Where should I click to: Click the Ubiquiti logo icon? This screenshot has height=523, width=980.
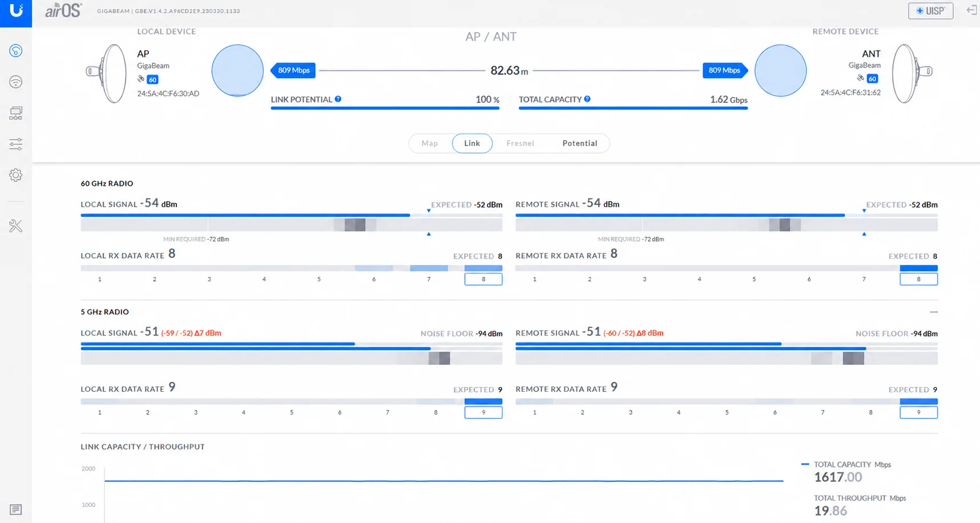[x=16, y=11]
